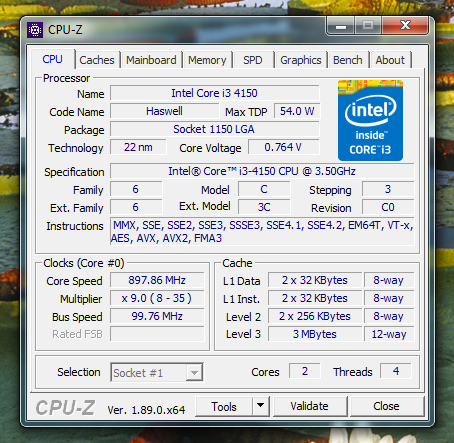454x443 pixels.
Task: Switch to the CPU tab
Action: 52,59
